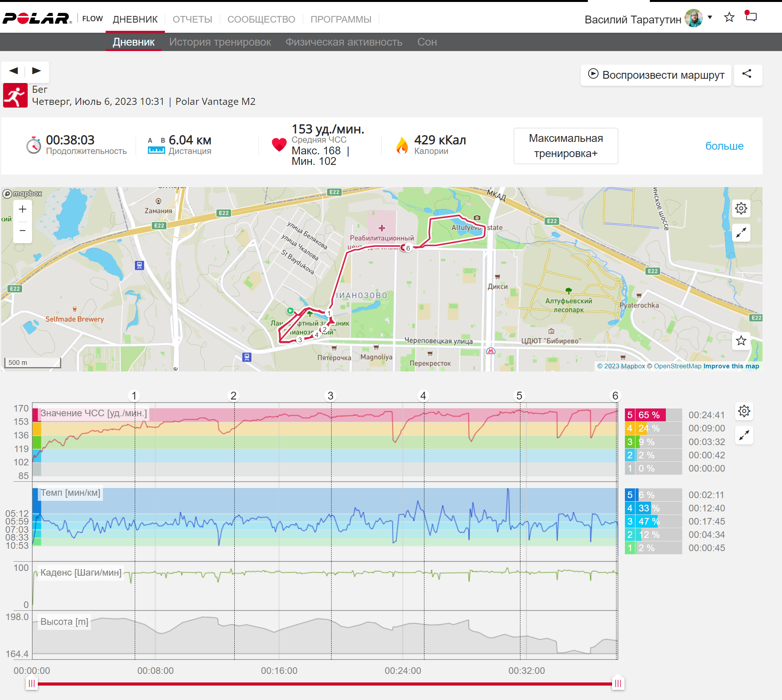This screenshot has width=782, height=700.
Task: Zoom in on the map
Action: [23, 209]
